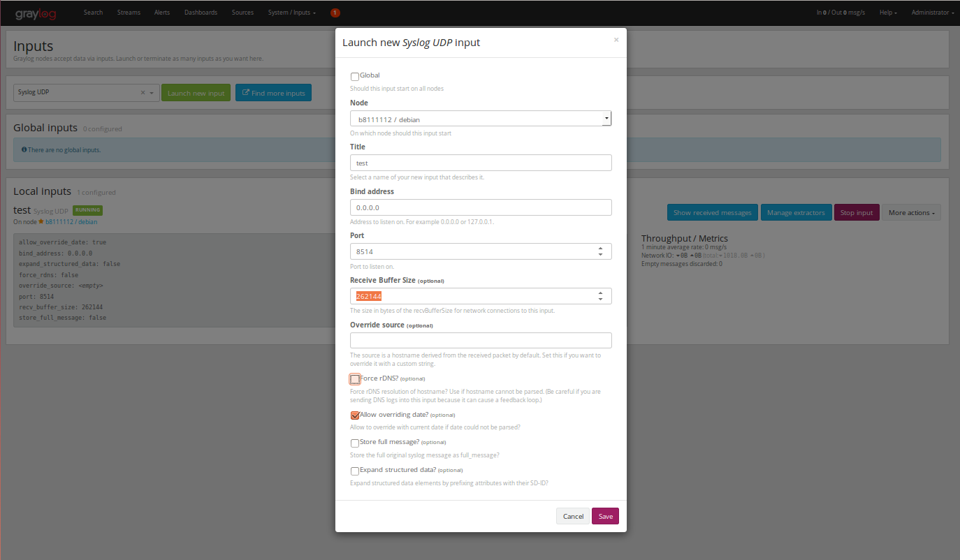
Task: Increase the Port value with the up arrow
Action: click(x=601, y=248)
